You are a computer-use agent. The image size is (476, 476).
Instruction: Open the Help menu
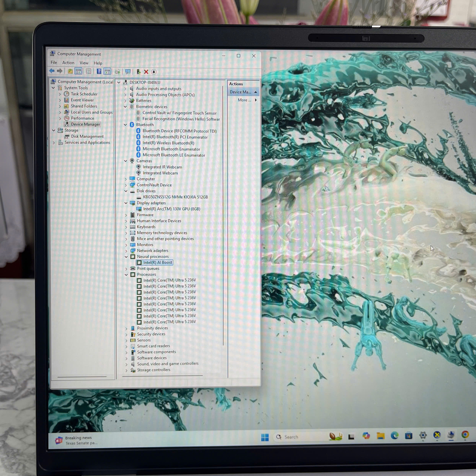pos(98,63)
